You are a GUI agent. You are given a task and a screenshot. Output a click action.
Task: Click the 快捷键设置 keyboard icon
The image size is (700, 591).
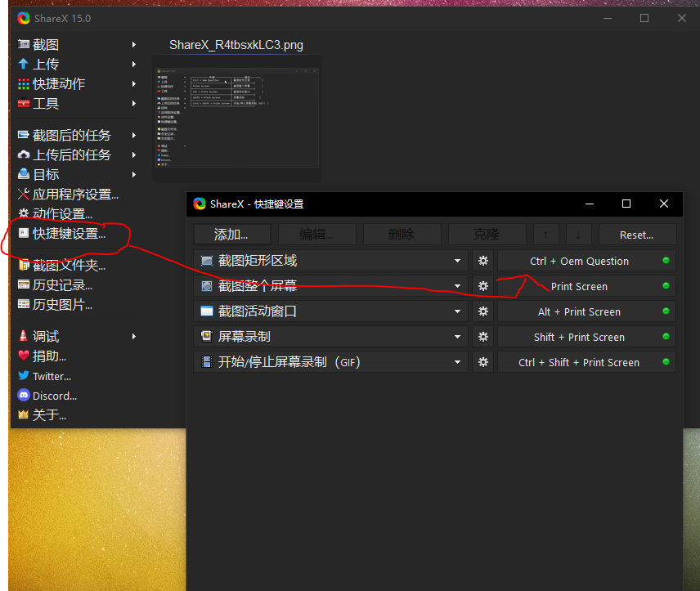[23, 233]
